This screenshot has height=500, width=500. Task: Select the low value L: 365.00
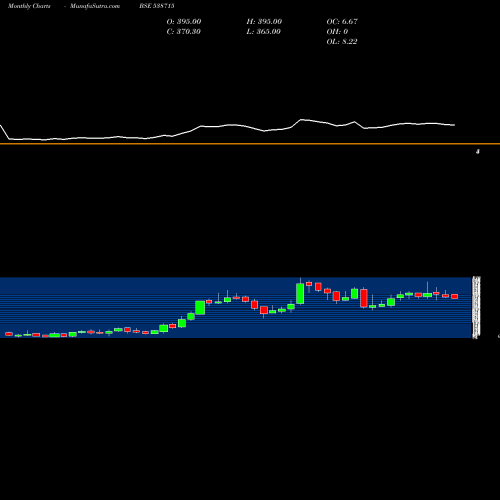coord(264,31)
